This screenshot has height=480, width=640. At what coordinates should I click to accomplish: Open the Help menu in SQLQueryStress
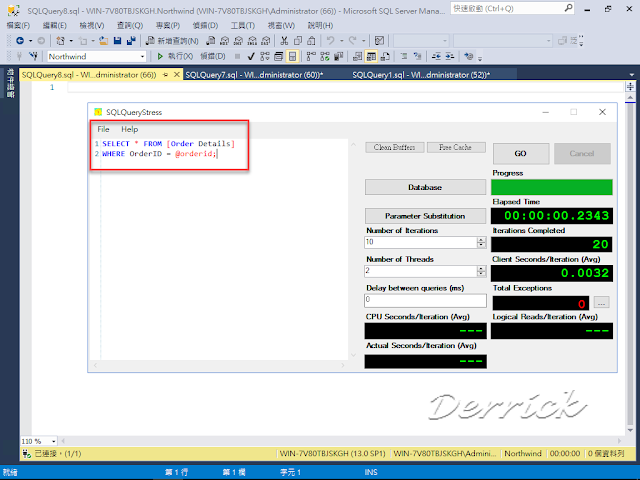tap(129, 129)
